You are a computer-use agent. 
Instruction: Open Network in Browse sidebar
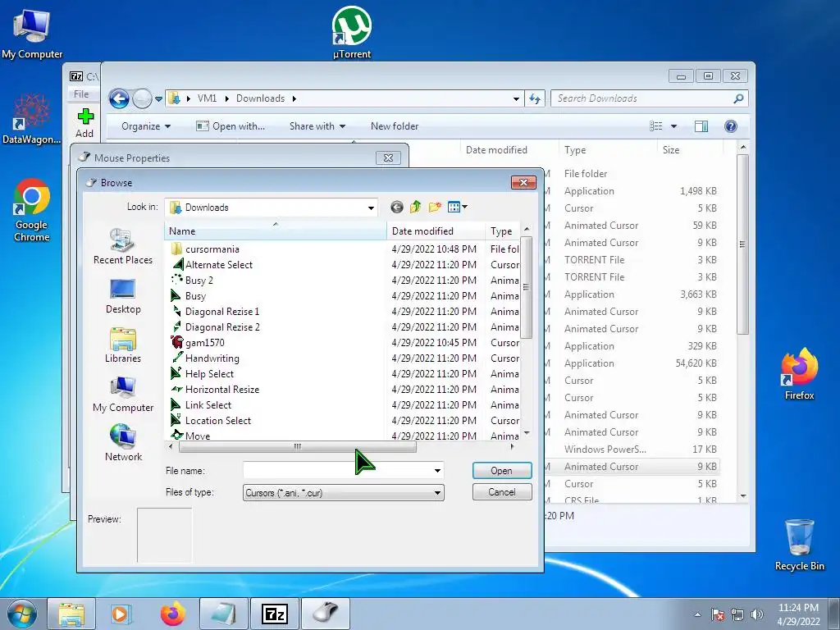point(123,444)
